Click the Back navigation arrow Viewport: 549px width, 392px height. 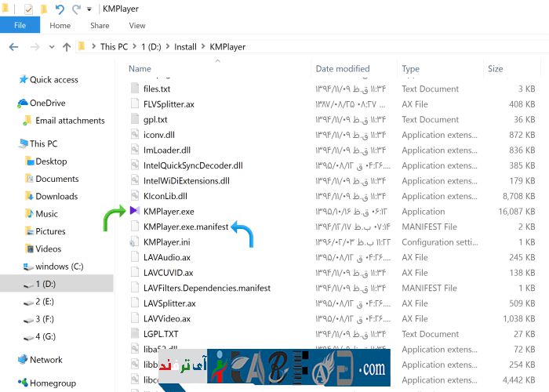tap(13, 47)
